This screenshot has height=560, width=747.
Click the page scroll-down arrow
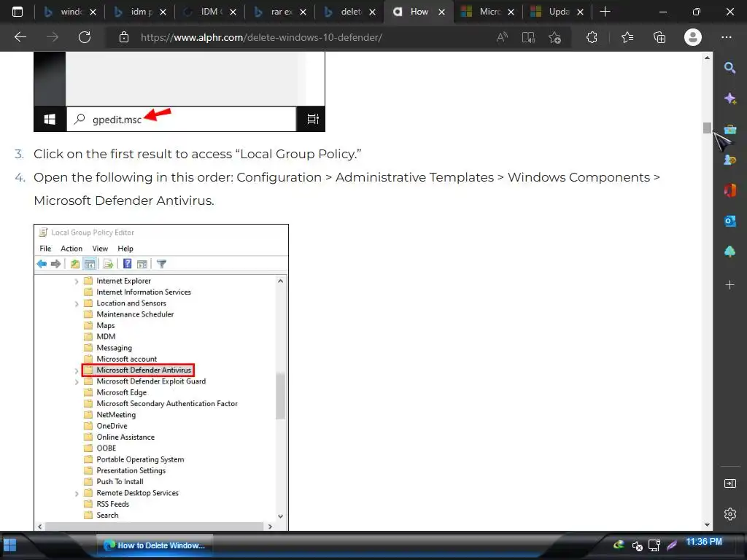coord(707,525)
